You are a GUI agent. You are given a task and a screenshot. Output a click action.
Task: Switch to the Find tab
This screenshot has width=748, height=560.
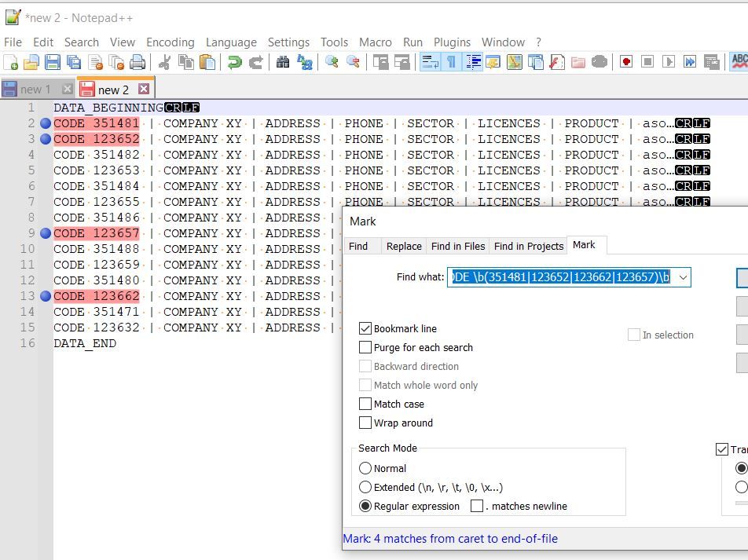click(x=358, y=246)
